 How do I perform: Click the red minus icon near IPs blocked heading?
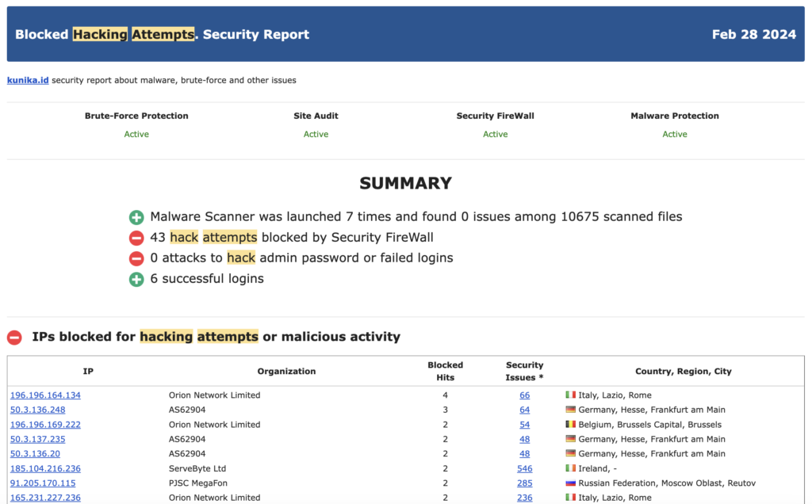(x=13, y=336)
